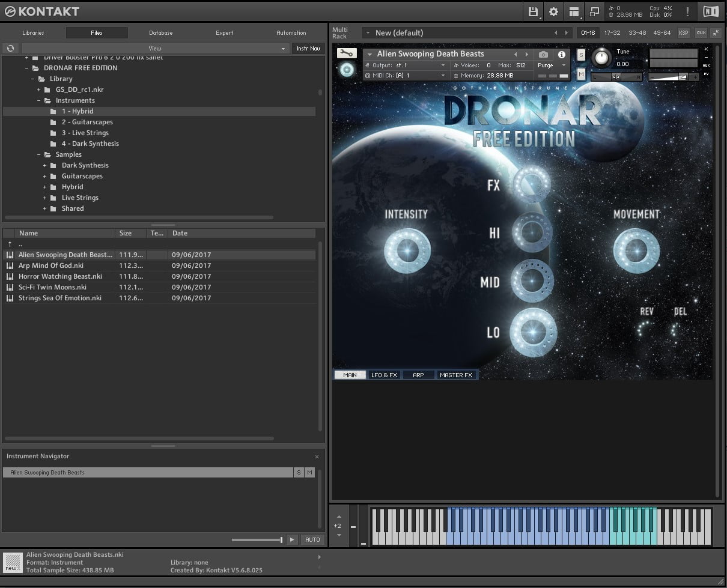727x588 pixels.
Task: Open instrument edit mode with wrench icon
Action: [347, 53]
